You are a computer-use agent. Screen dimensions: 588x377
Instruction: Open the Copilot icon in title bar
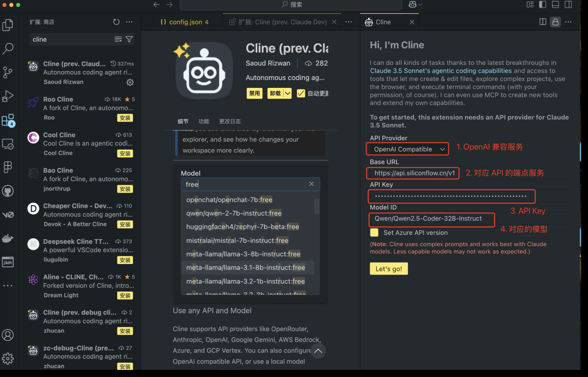(x=413, y=4)
